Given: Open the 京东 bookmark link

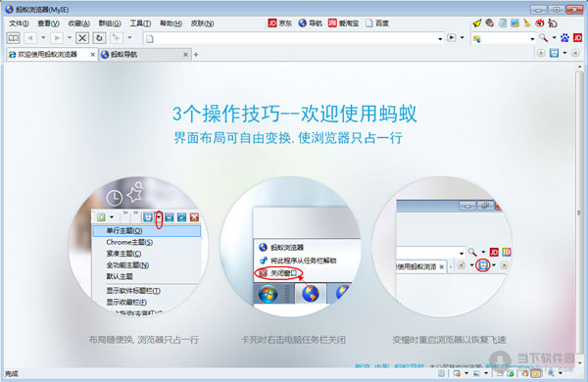Looking at the screenshot, I should coord(280,24).
